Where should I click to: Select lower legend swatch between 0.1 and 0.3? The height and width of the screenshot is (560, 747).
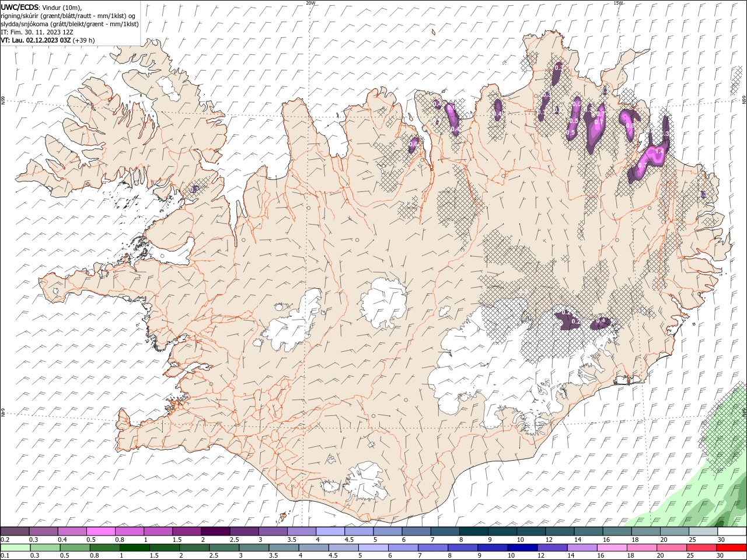pos(16,547)
